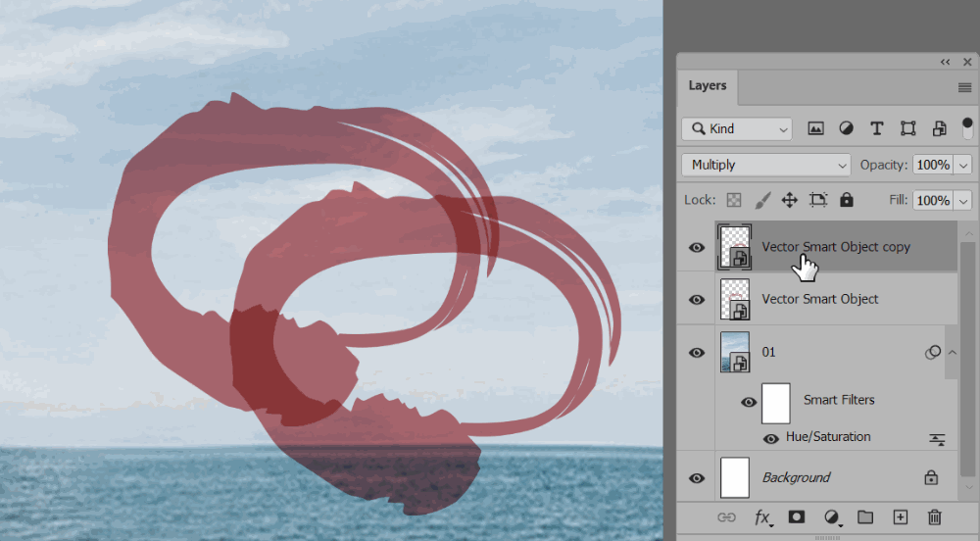This screenshot has width=980, height=541.
Task: Click the scrollbar down arrow
Action: 967,487
